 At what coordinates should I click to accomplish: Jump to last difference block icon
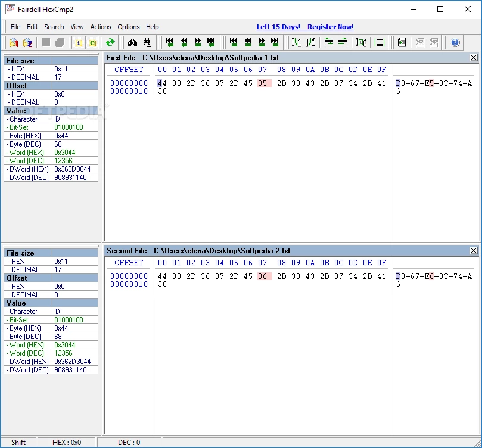211,42
